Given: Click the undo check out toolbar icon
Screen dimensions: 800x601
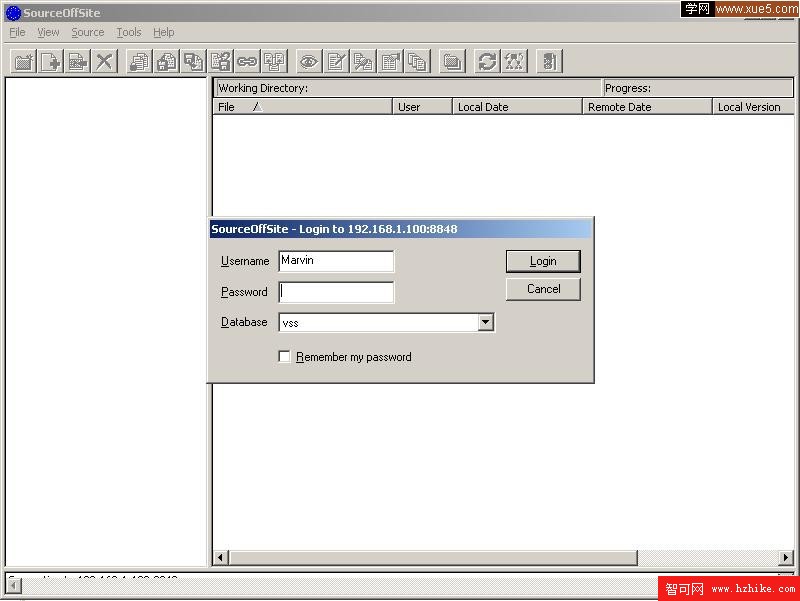Looking at the screenshot, I should click(220, 62).
